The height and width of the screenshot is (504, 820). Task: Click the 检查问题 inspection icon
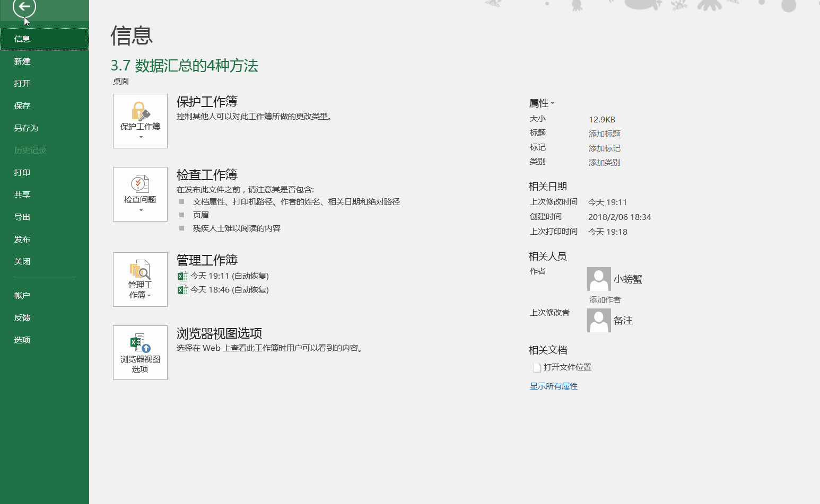(x=139, y=187)
